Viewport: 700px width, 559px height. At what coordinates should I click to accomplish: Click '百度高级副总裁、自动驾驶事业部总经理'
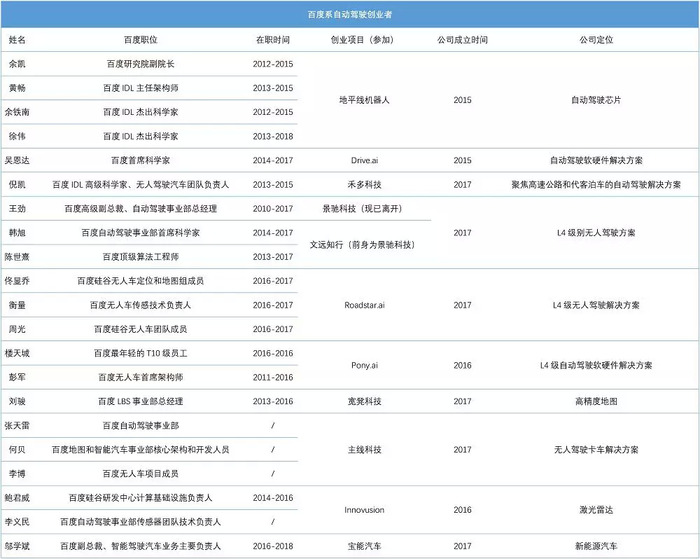click(141, 209)
